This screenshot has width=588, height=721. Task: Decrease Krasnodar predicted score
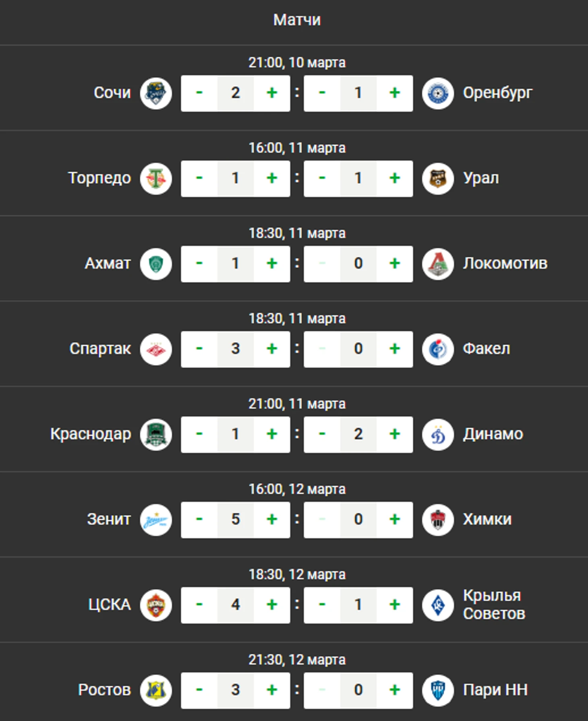tap(199, 435)
